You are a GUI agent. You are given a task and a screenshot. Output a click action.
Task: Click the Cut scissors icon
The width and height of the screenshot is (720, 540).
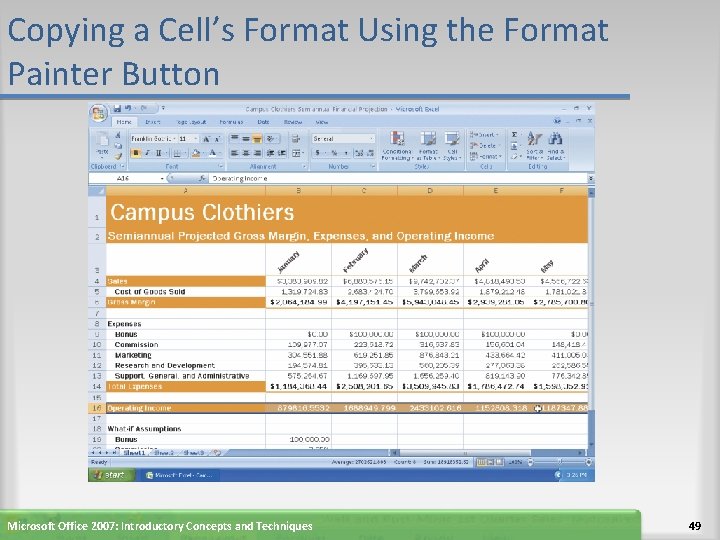(x=118, y=135)
